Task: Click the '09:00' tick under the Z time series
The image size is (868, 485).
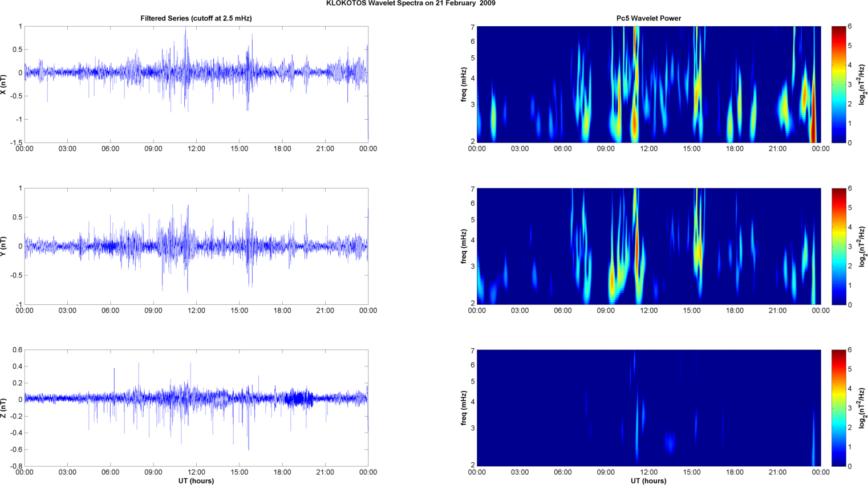Action: [153, 472]
